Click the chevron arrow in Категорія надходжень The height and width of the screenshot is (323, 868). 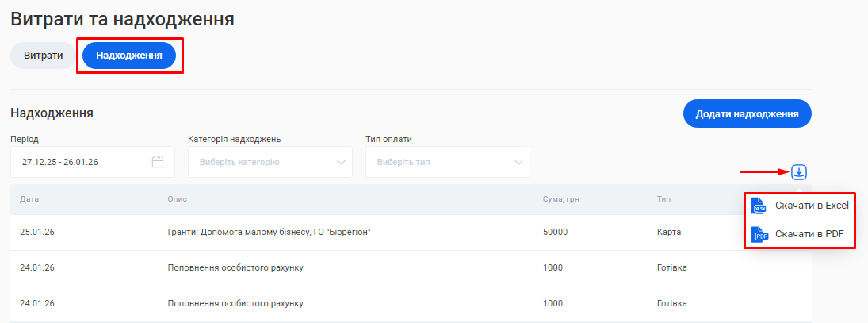[x=342, y=162]
